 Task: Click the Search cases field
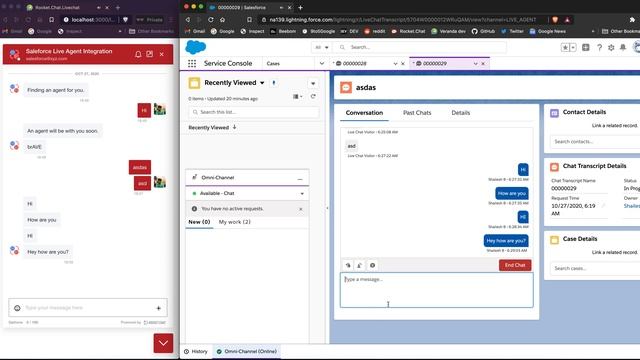point(595,269)
